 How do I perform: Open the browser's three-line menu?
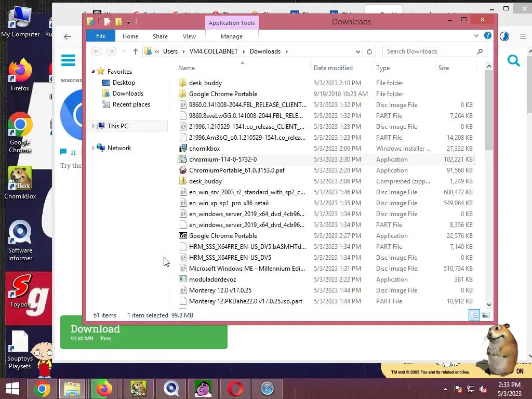[x=523, y=36]
